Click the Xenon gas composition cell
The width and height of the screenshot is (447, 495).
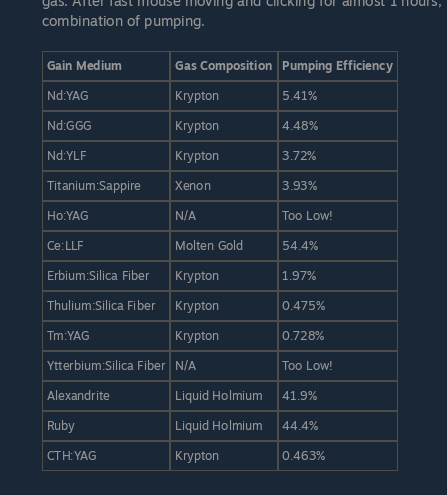pos(224,186)
